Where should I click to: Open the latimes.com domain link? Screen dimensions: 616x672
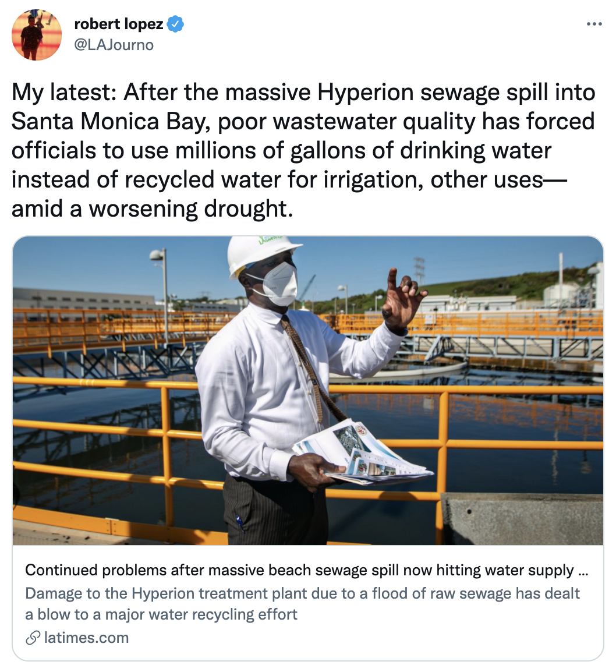pyautogui.click(x=86, y=638)
